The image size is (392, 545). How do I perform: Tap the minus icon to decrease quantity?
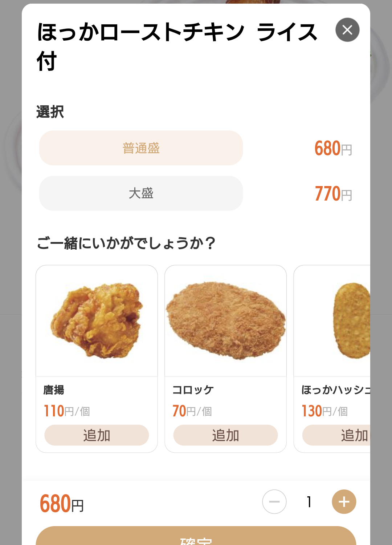[274, 502]
